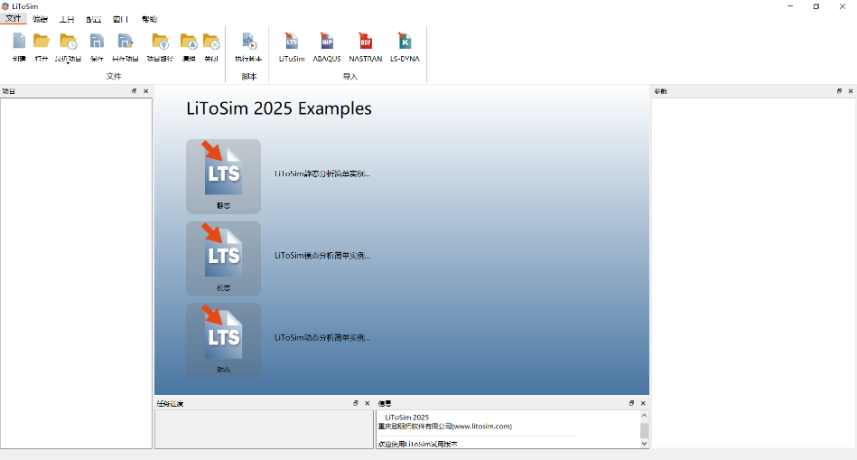Maximize the LiToSim window
Image resolution: width=857 pixels, height=460 pixels.
(816, 7)
